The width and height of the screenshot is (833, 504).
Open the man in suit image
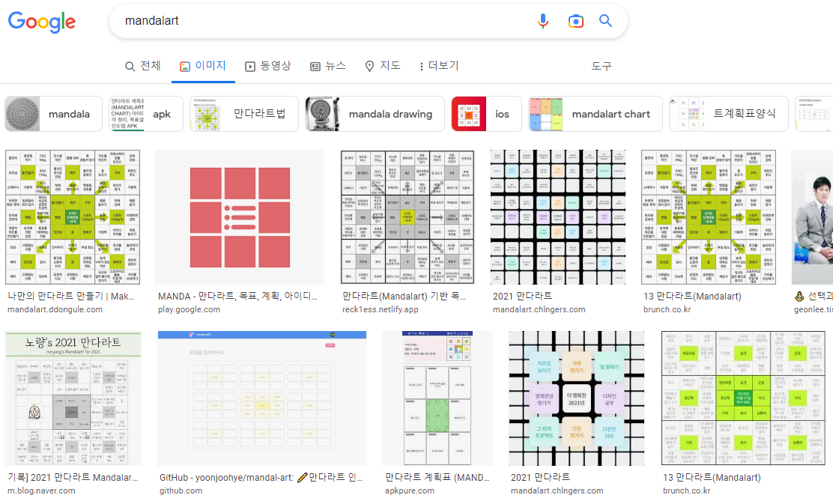812,216
